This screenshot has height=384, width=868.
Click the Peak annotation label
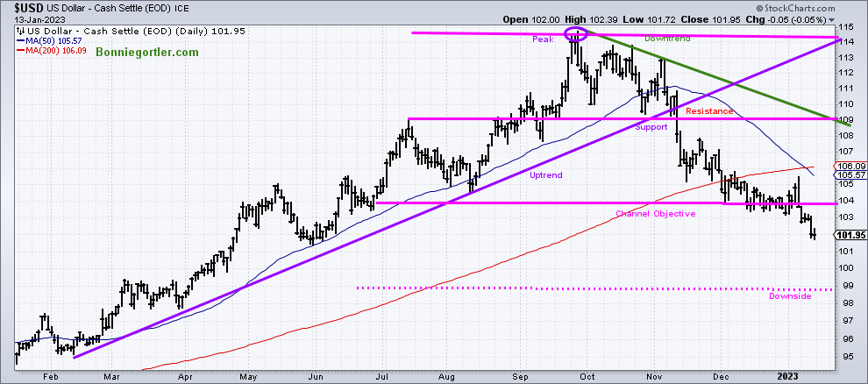click(x=543, y=39)
